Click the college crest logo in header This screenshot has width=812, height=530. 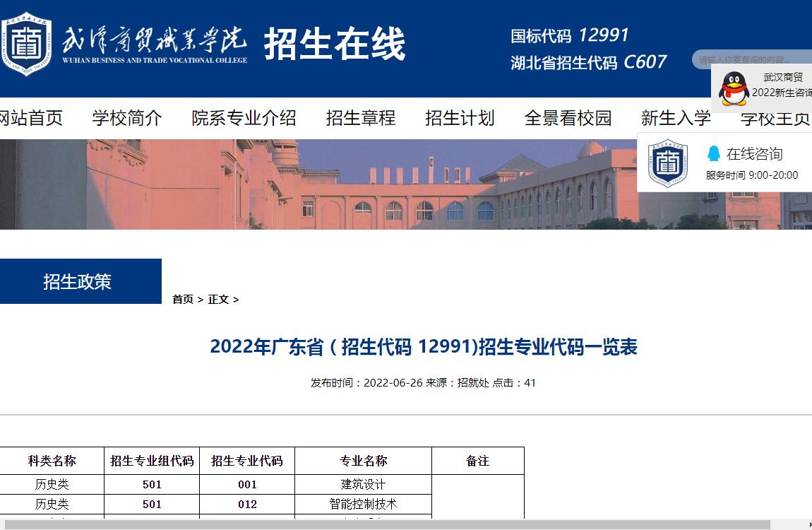click(x=26, y=44)
